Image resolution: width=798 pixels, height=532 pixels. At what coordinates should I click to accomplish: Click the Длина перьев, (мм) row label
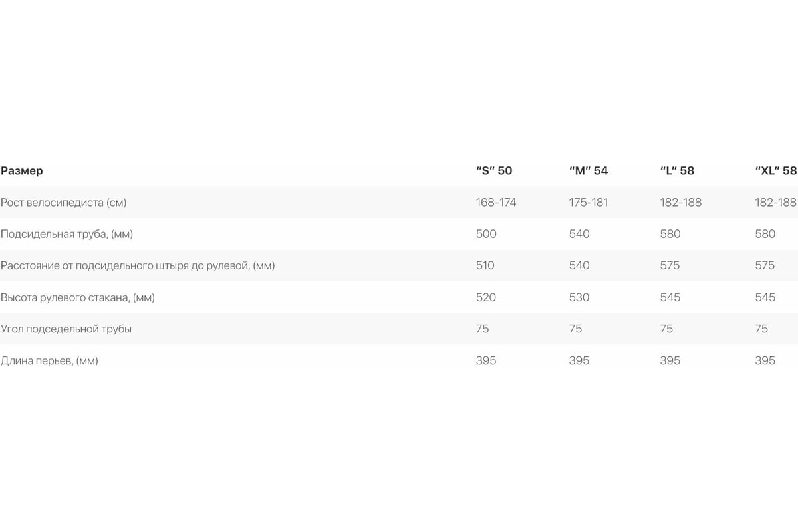(x=49, y=361)
